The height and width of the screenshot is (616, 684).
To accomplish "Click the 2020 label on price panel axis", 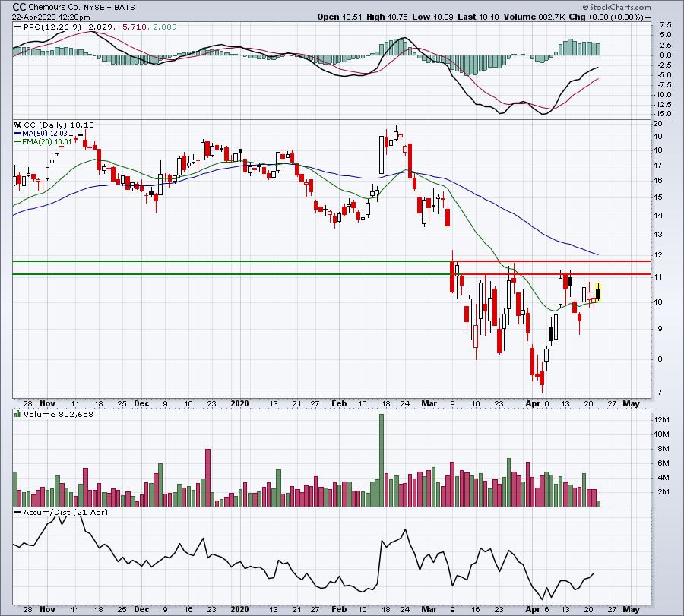I will [239, 403].
